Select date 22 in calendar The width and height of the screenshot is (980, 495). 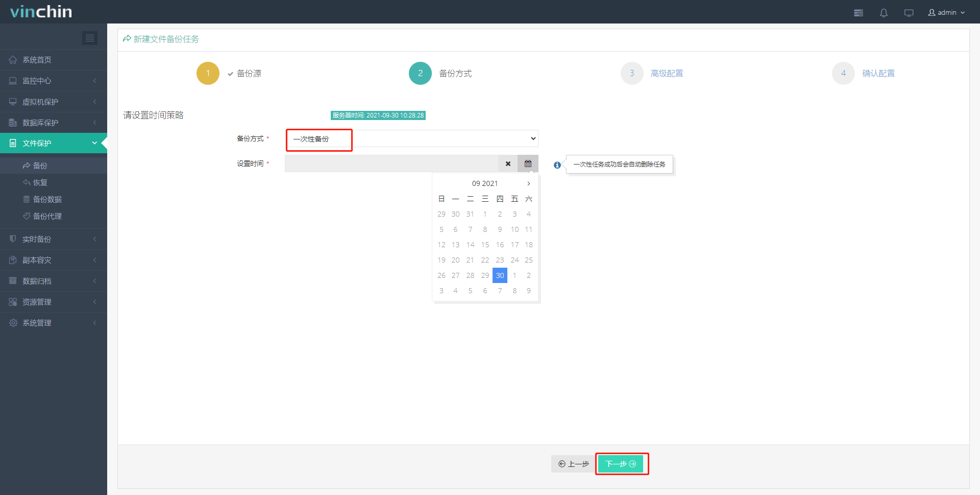(x=485, y=260)
